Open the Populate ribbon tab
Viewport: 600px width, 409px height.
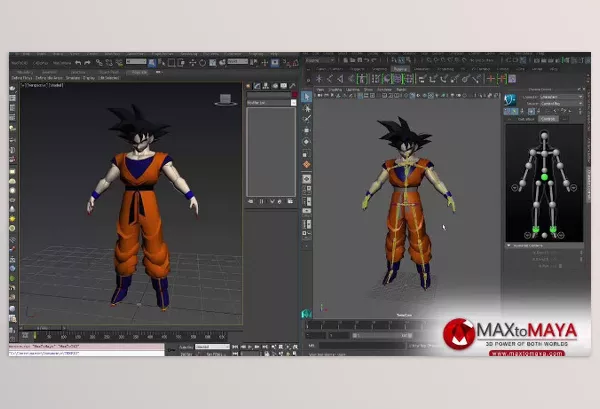point(139,72)
